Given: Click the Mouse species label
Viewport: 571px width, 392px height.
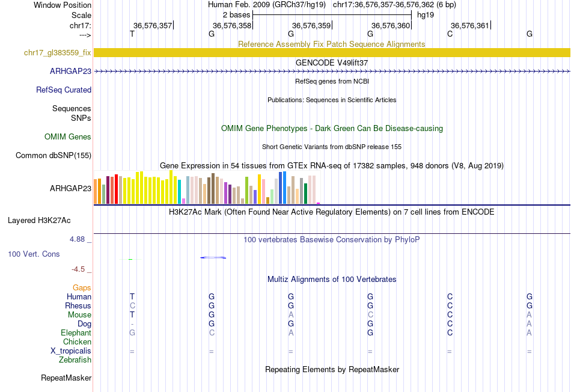Looking at the screenshot, I should click(79, 315).
